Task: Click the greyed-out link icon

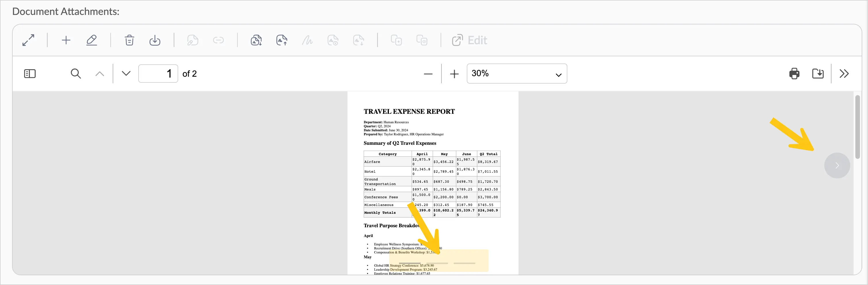Action: [218, 40]
